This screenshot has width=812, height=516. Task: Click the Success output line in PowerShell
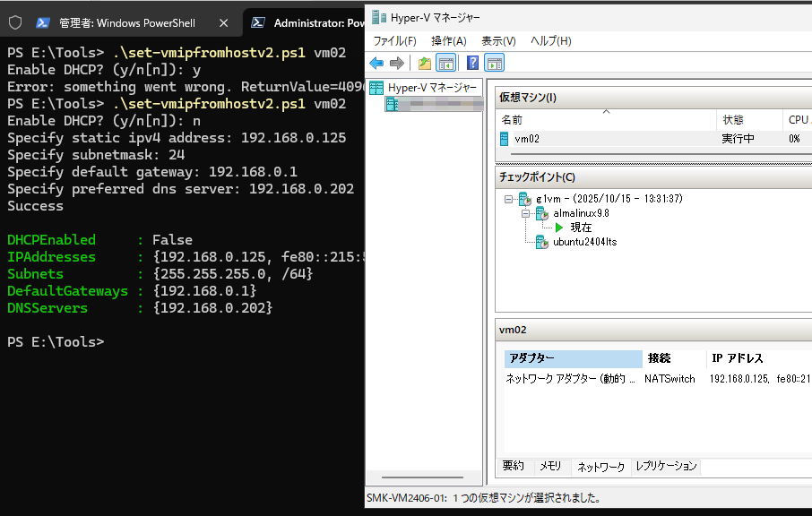tap(35, 206)
